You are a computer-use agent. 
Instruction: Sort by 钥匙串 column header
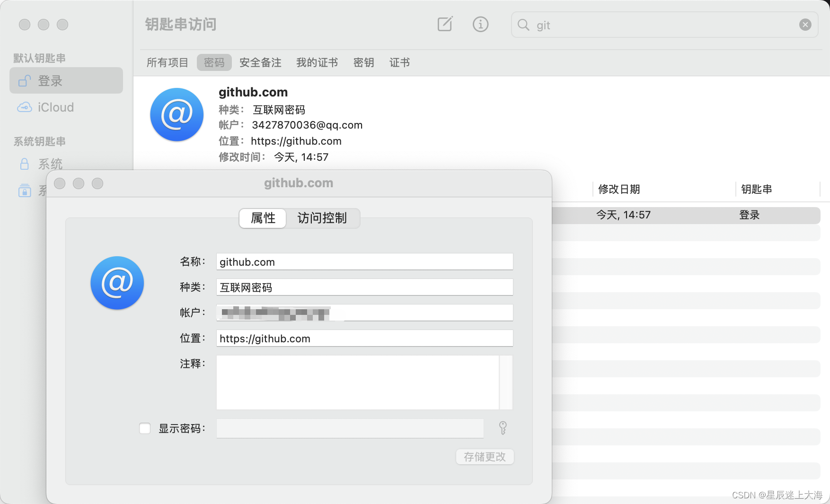coord(777,189)
